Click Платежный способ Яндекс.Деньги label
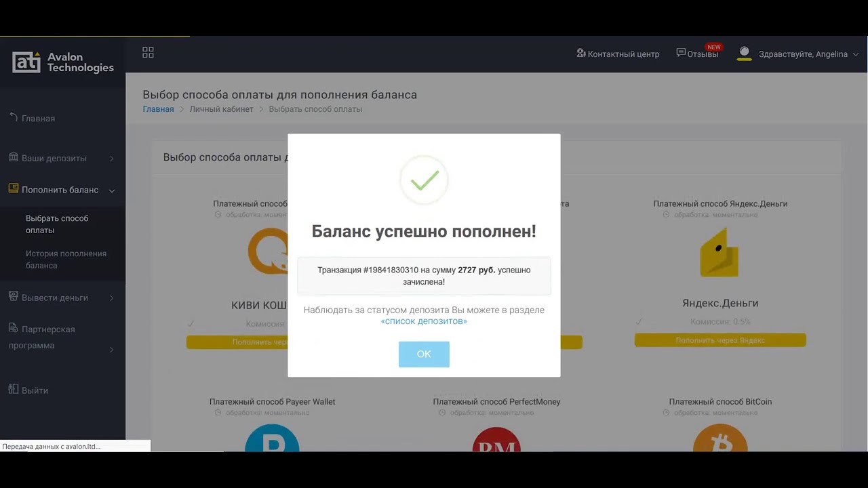868x488 pixels. click(x=720, y=203)
